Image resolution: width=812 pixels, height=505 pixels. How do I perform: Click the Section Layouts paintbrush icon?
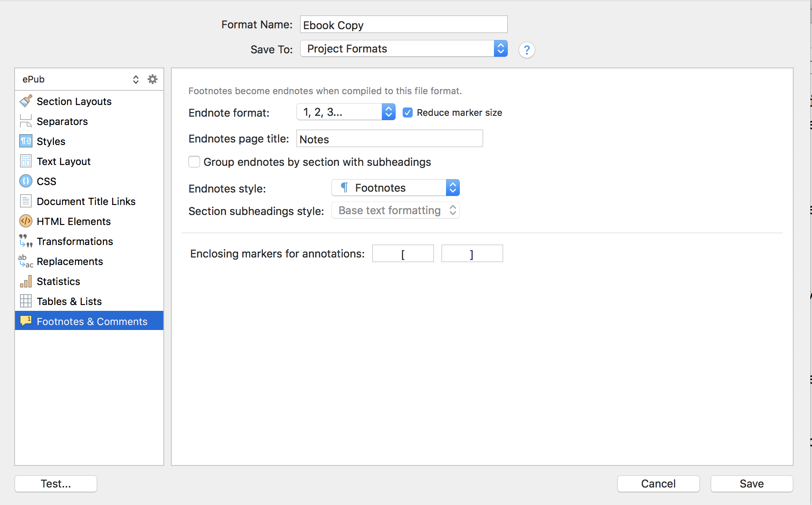26,101
